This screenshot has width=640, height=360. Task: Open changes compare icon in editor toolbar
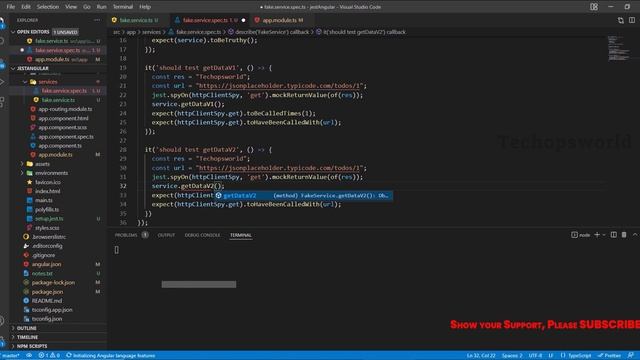621,20
